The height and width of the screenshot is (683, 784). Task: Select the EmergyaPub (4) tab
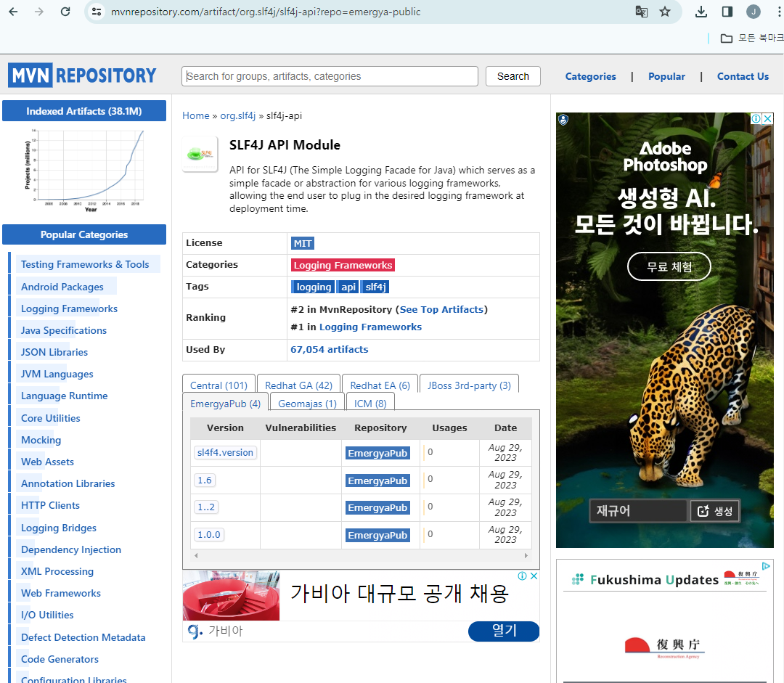coord(226,403)
